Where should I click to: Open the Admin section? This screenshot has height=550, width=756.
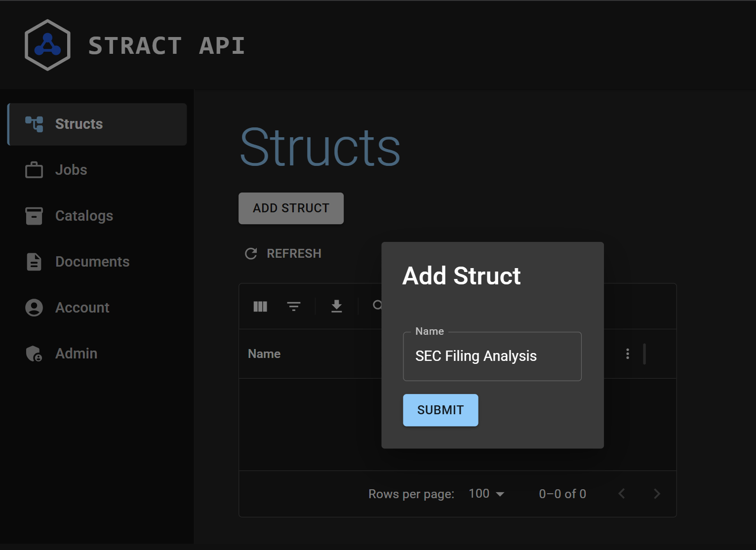point(97,354)
